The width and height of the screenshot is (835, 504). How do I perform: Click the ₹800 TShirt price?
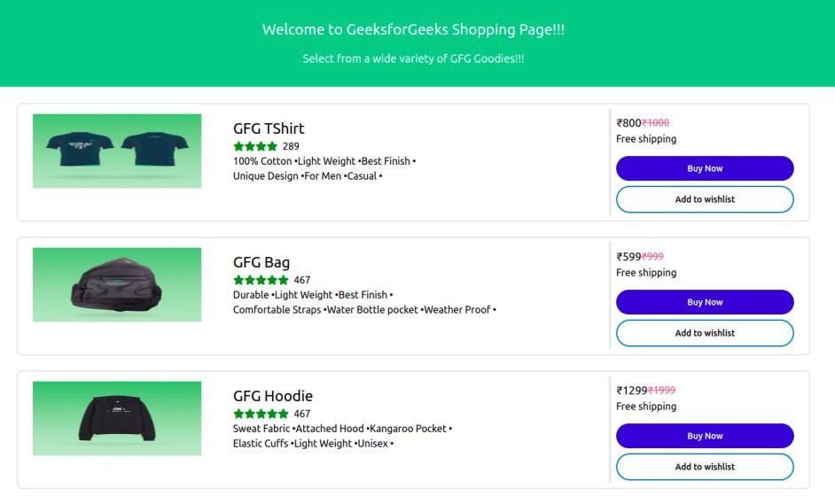tap(628, 123)
